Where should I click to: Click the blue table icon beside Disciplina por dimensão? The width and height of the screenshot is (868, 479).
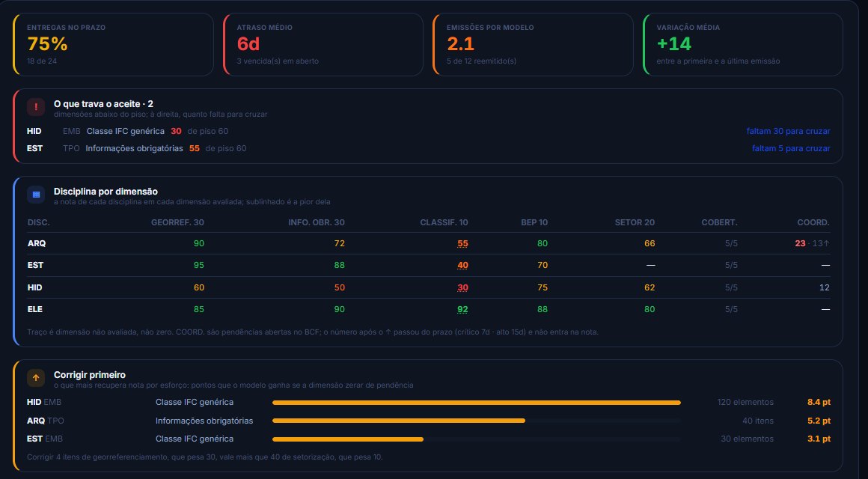(36, 195)
